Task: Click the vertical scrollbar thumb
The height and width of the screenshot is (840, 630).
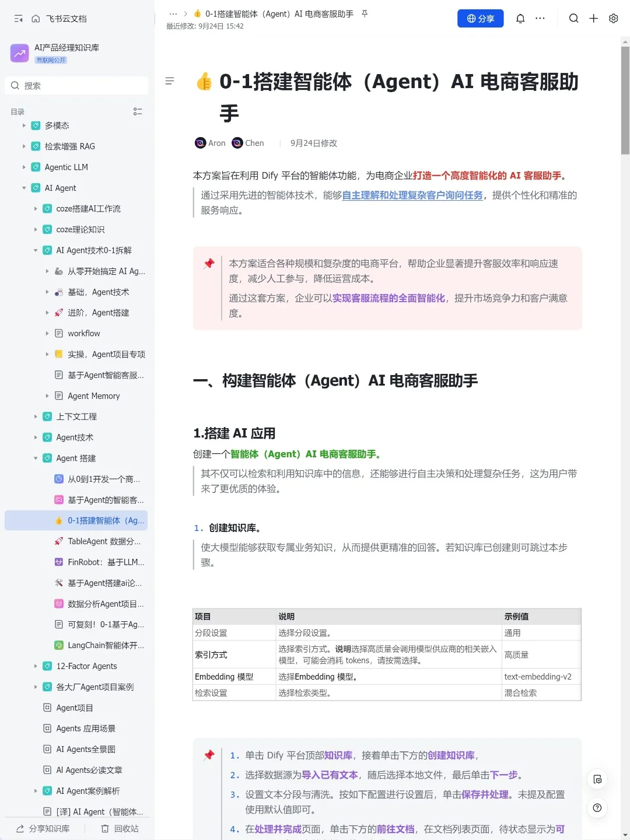Action: (x=625, y=100)
